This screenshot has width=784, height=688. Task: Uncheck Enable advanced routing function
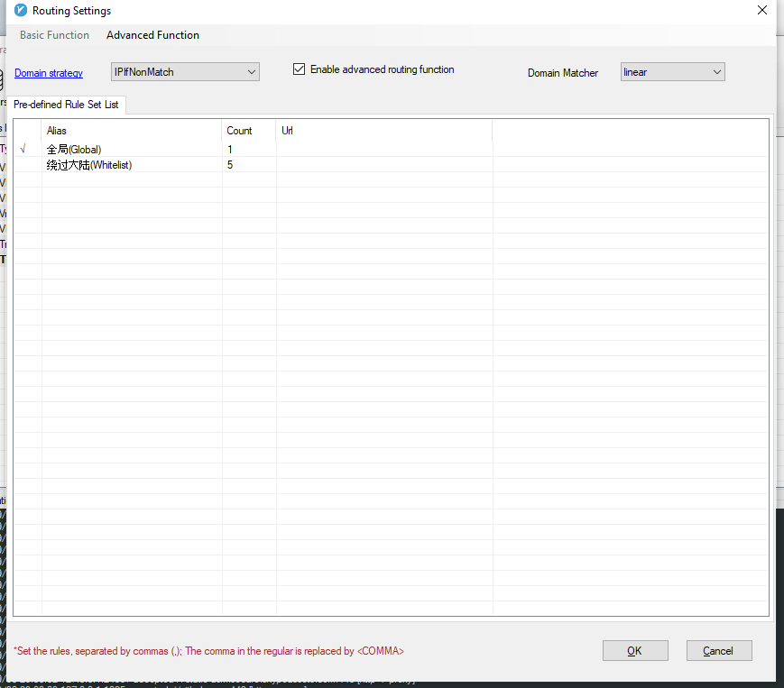(x=299, y=69)
